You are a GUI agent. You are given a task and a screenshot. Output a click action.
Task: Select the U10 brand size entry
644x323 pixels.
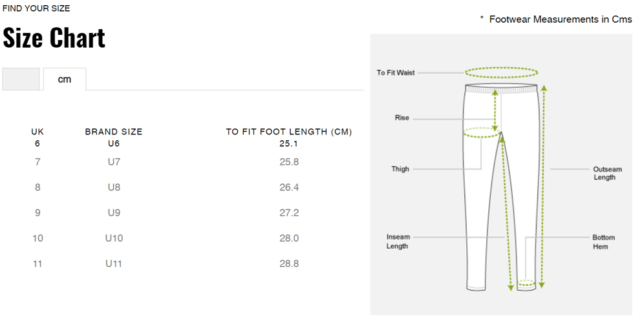tap(114, 238)
